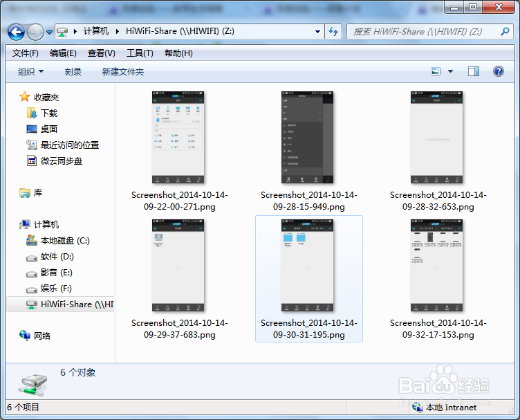Open the 编辑(E) menu
The height and width of the screenshot is (420, 520).
pos(63,53)
